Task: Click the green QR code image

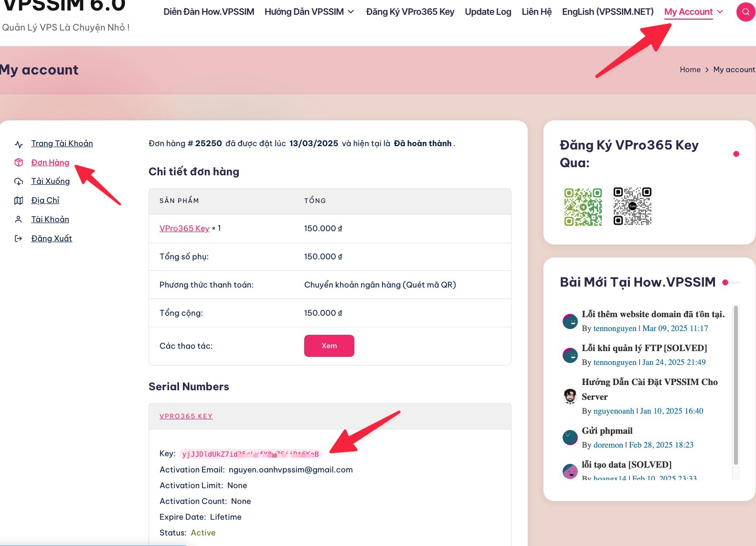Action: [583, 206]
